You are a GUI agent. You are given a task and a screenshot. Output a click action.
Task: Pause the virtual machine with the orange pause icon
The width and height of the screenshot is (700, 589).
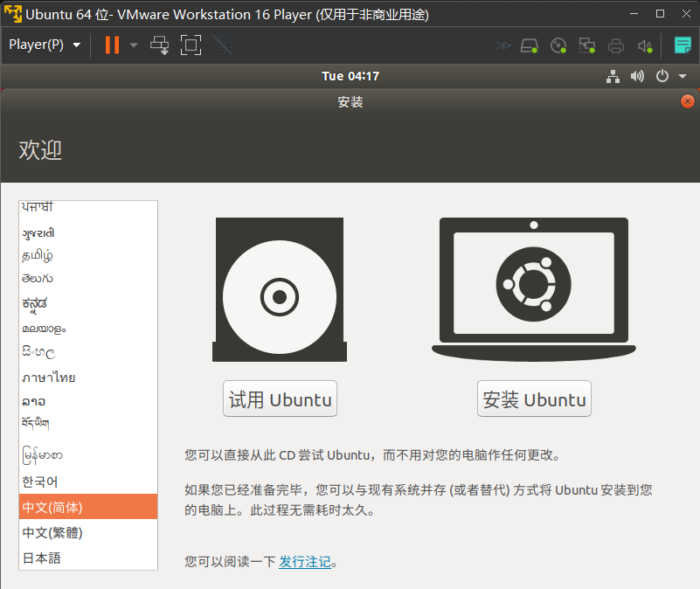point(112,45)
